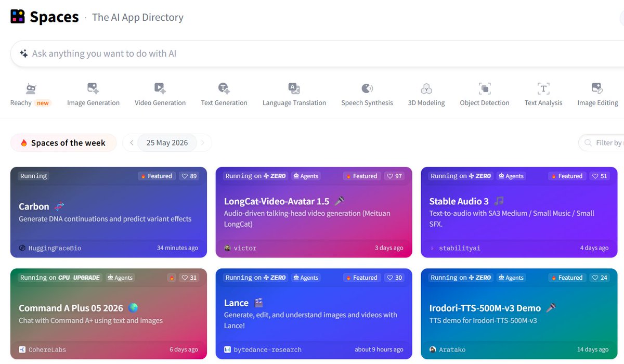Viewport: 624px width, 364px height.
Task: Click the fire icon on Command A Plus card
Action: (x=171, y=278)
